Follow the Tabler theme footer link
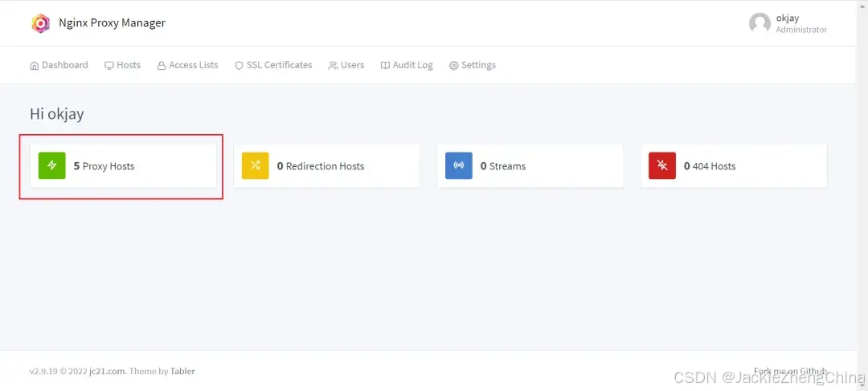Viewport: 868px width, 391px height. [x=182, y=371]
